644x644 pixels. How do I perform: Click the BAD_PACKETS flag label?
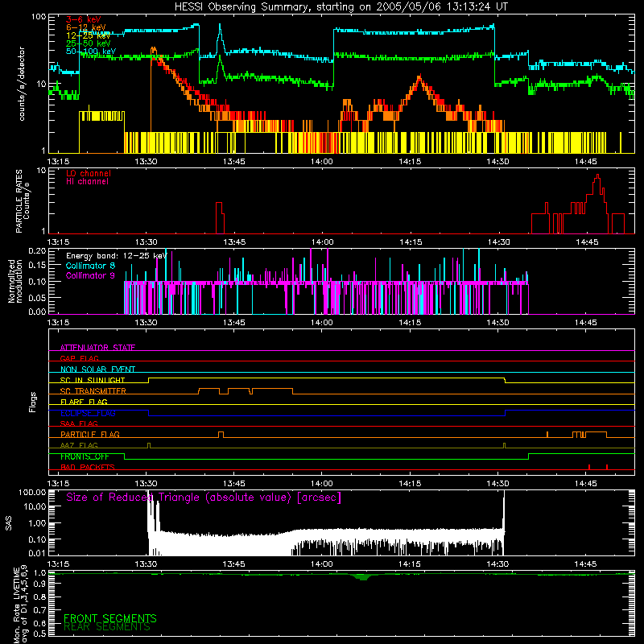(88, 467)
